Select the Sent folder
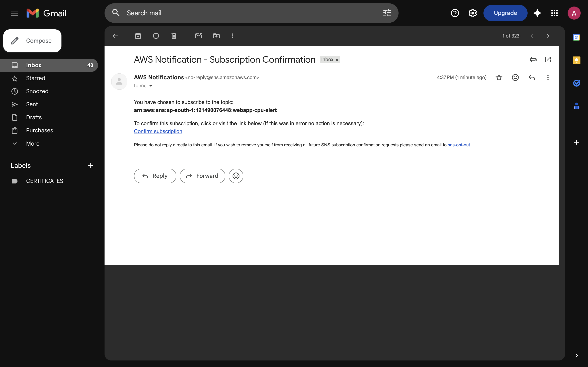 [32, 104]
